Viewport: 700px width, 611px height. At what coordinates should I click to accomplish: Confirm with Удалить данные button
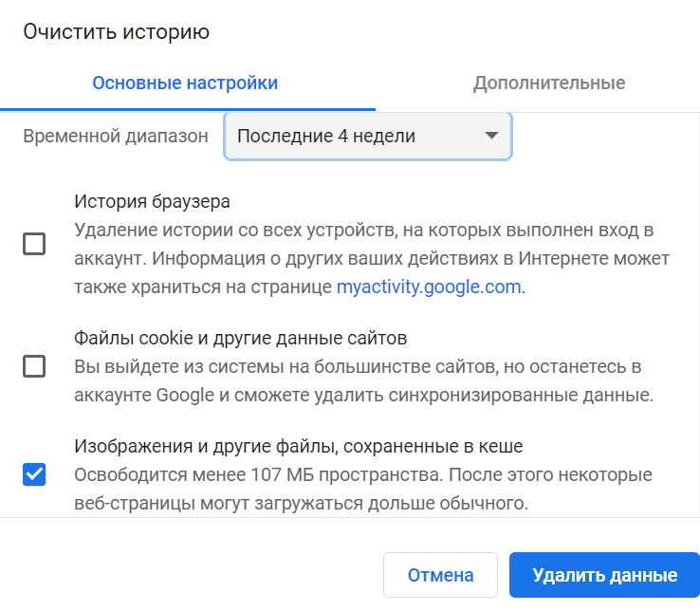tap(604, 575)
